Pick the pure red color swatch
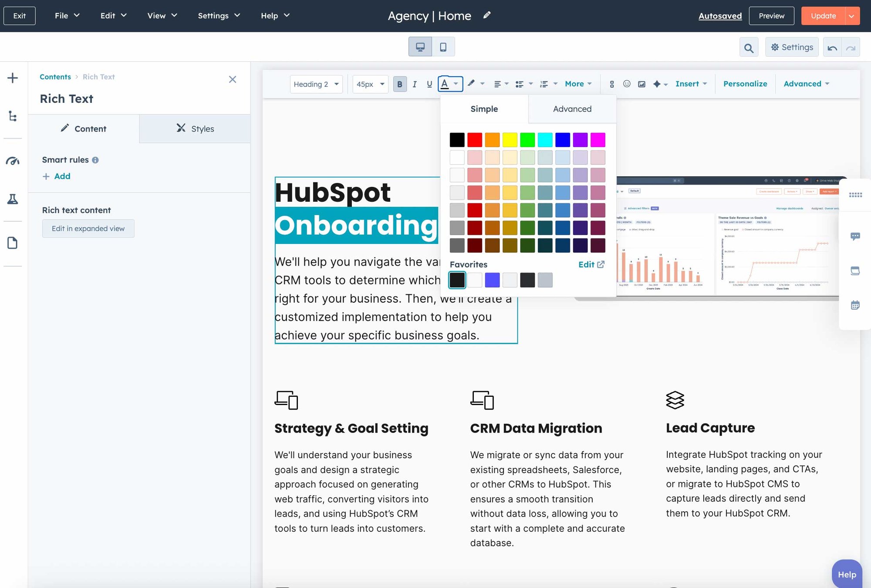 pos(475,140)
